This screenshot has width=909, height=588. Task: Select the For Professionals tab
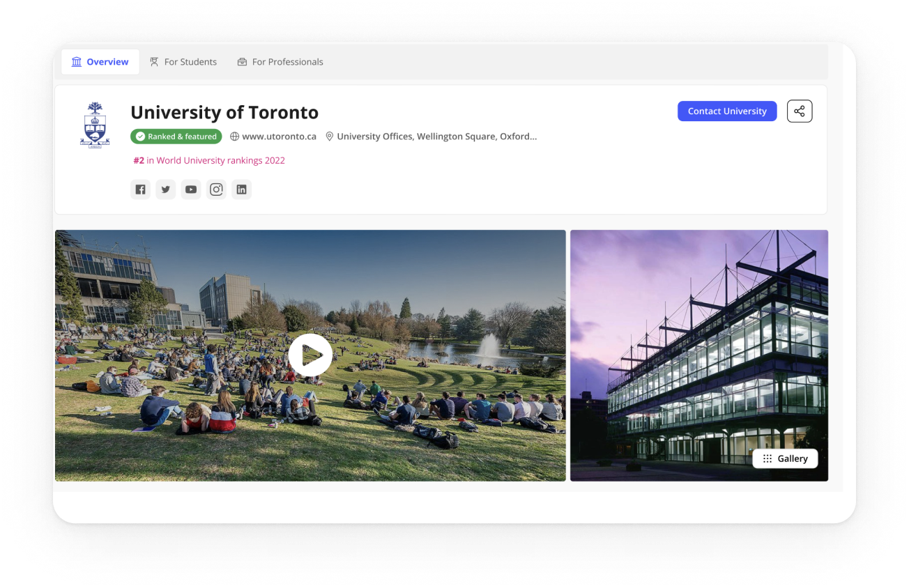pyautogui.click(x=280, y=62)
